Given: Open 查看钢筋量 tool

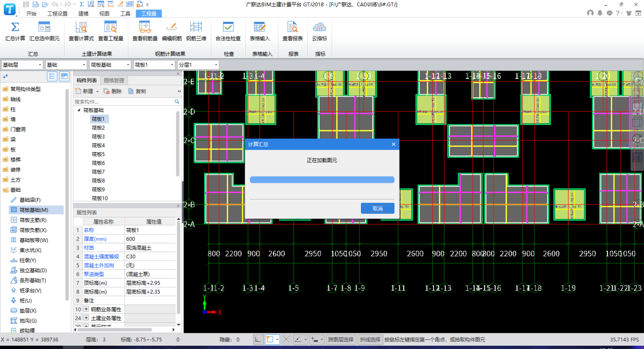Looking at the screenshot, I should tap(145, 31).
